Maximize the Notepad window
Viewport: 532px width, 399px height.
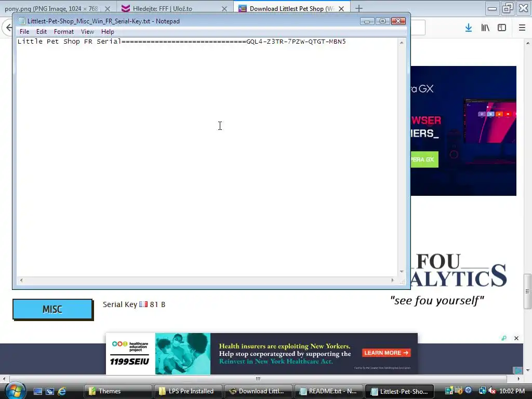[x=382, y=21]
